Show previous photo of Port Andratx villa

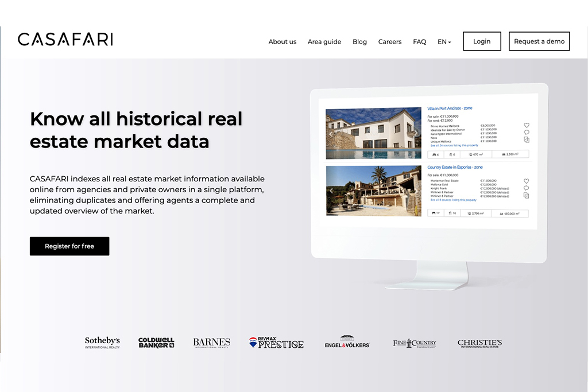[x=331, y=134]
